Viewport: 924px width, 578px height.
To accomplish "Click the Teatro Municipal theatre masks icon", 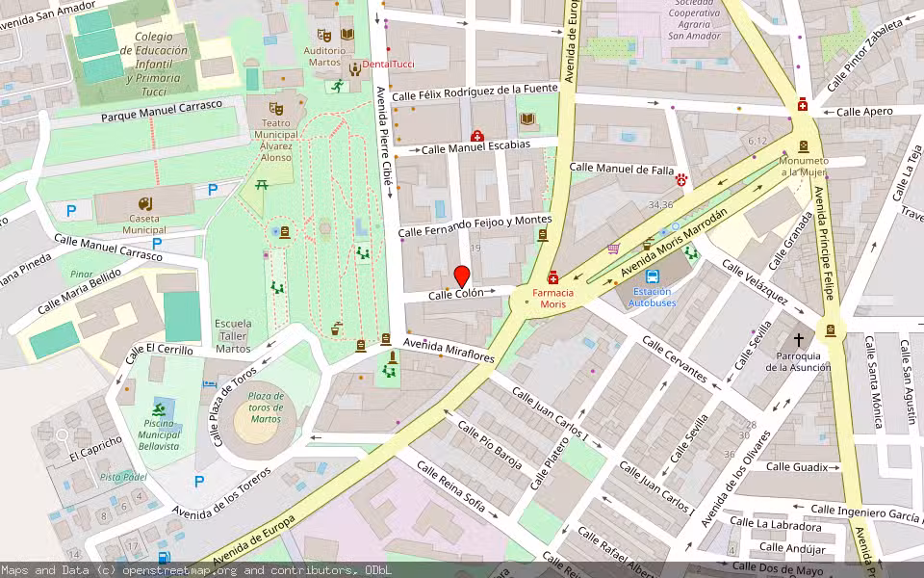I will pyautogui.click(x=275, y=109).
